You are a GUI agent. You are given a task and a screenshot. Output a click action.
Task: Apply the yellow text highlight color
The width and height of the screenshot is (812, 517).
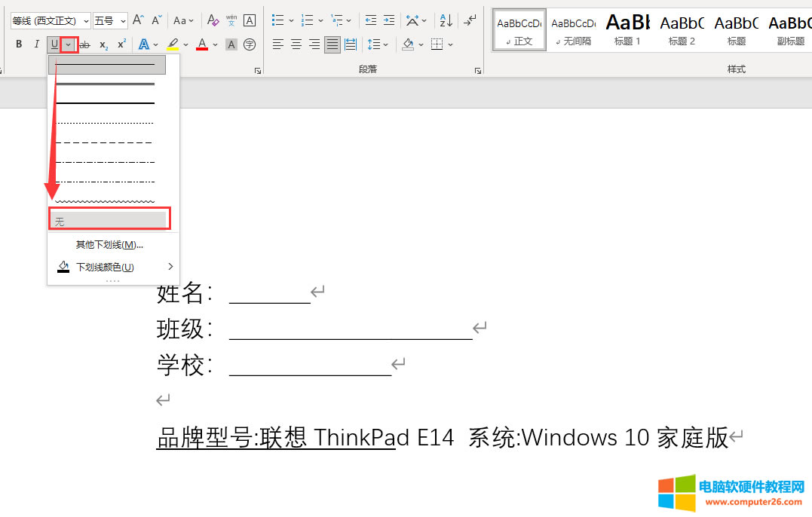pos(173,44)
